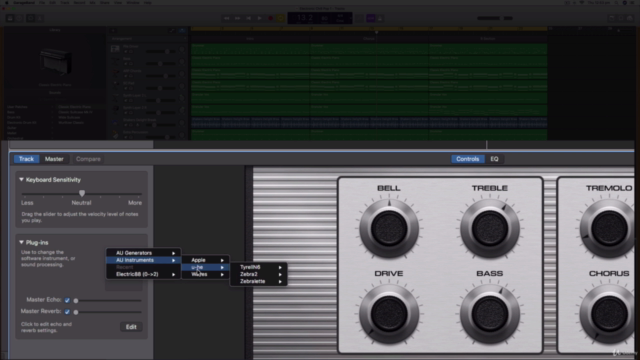The image size is (640, 360).
Task: Click the Fast Forward transport button
Action: (238, 18)
